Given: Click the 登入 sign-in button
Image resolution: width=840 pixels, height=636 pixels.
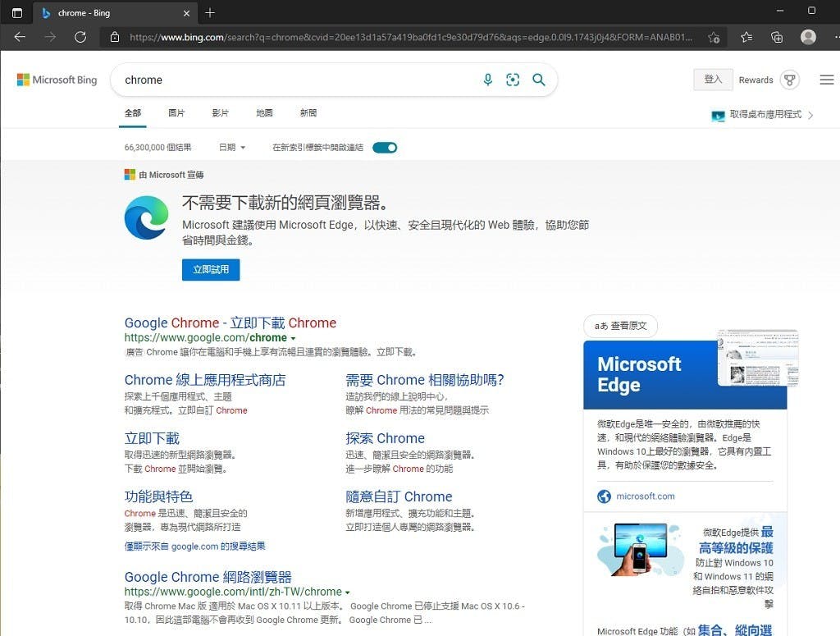Looking at the screenshot, I should (713, 80).
